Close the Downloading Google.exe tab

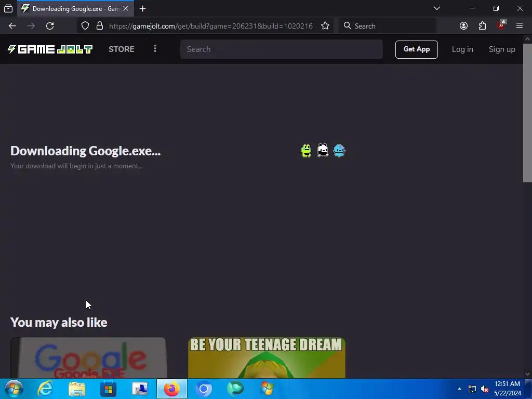pyautogui.click(x=126, y=8)
